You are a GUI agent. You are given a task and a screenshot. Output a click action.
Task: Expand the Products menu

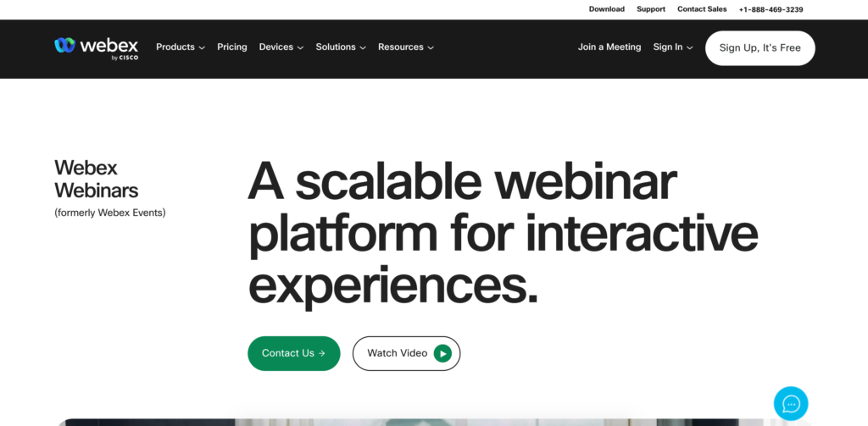(181, 47)
